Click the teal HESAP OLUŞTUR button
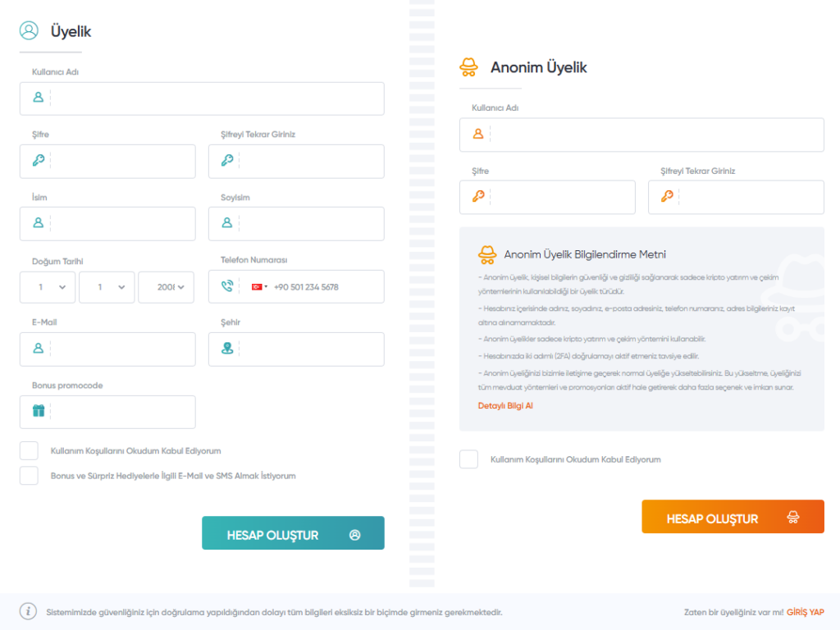The image size is (840, 630). 293,533
